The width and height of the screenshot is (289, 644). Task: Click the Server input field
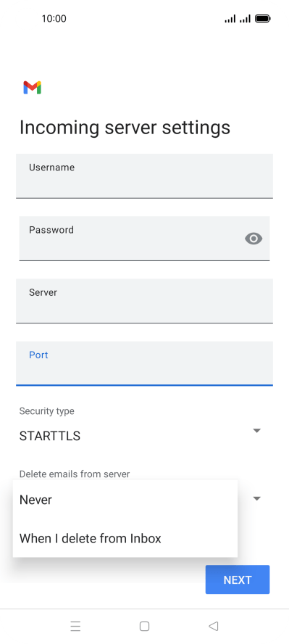[x=144, y=301]
